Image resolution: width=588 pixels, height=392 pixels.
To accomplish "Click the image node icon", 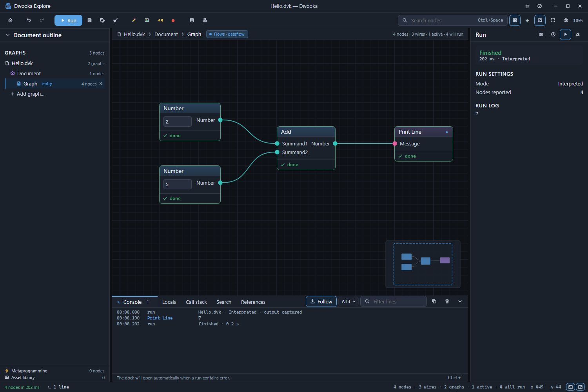I will tap(147, 20).
